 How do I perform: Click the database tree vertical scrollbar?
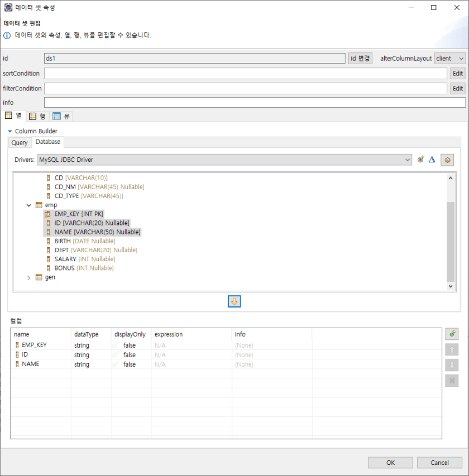451,240
